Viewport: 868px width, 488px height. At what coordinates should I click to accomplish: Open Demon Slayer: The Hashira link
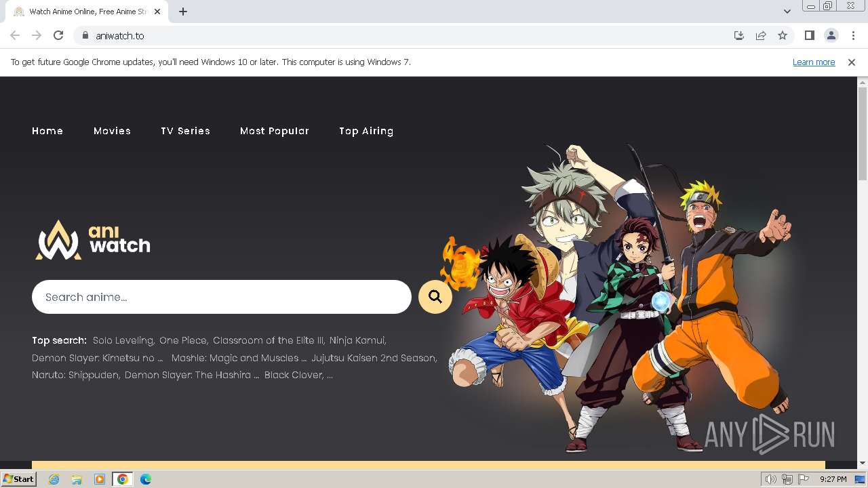click(x=192, y=375)
